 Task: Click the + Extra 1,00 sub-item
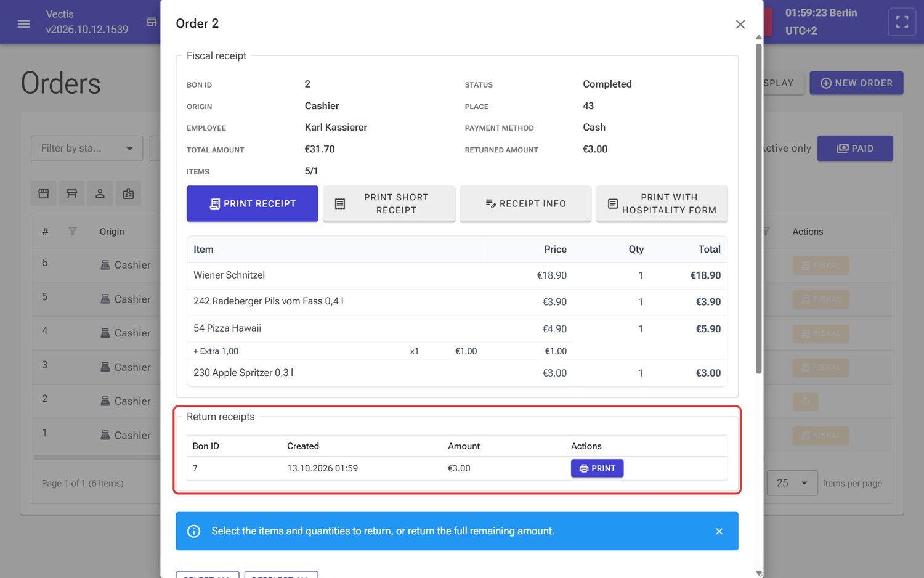(216, 351)
